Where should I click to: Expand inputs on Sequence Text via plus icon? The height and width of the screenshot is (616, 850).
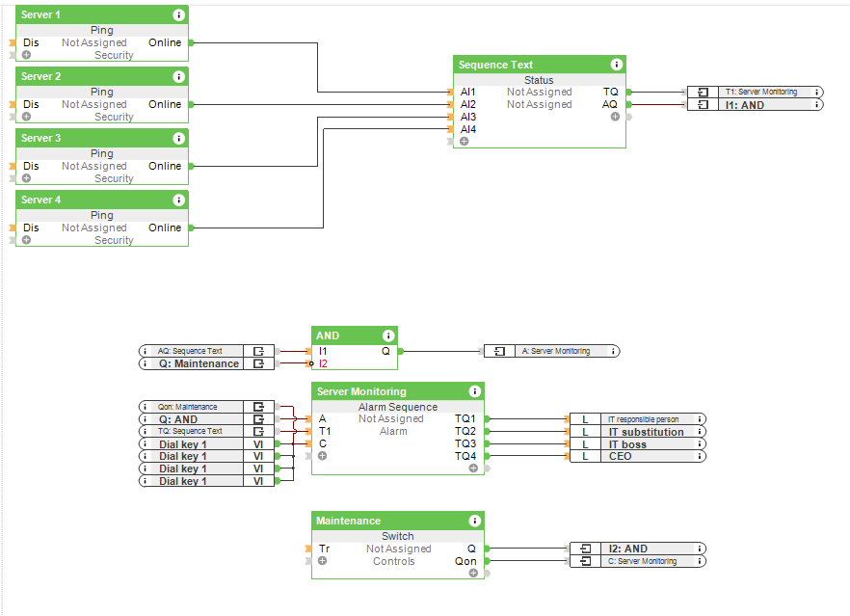[x=464, y=140]
